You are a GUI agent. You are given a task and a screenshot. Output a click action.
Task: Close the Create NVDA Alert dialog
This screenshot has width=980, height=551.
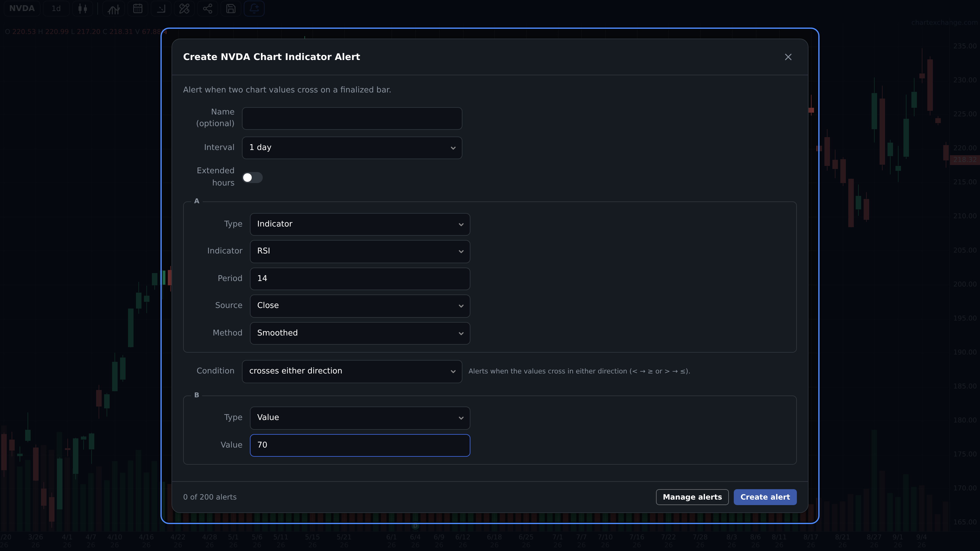pyautogui.click(x=788, y=57)
